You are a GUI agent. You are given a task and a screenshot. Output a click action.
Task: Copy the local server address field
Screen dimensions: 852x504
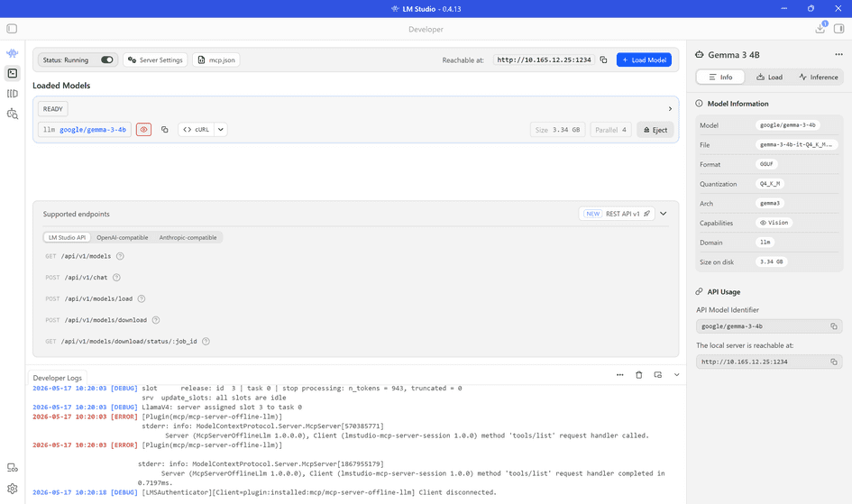click(834, 362)
